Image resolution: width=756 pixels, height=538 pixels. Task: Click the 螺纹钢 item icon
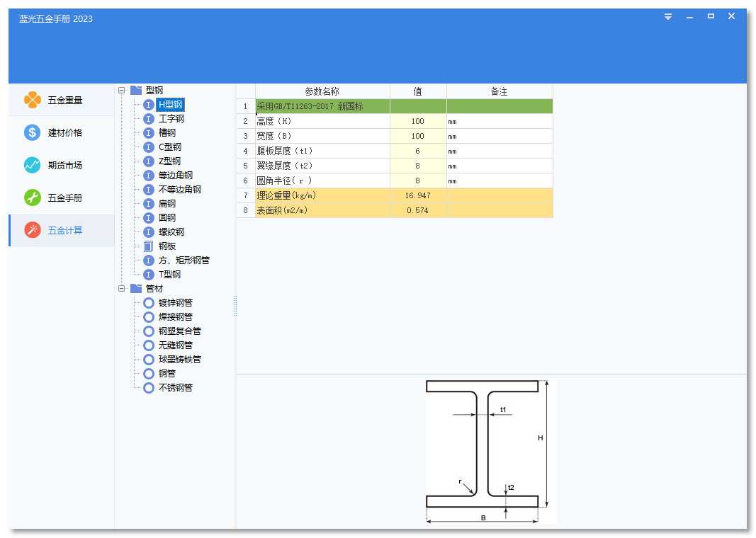(x=149, y=232)
